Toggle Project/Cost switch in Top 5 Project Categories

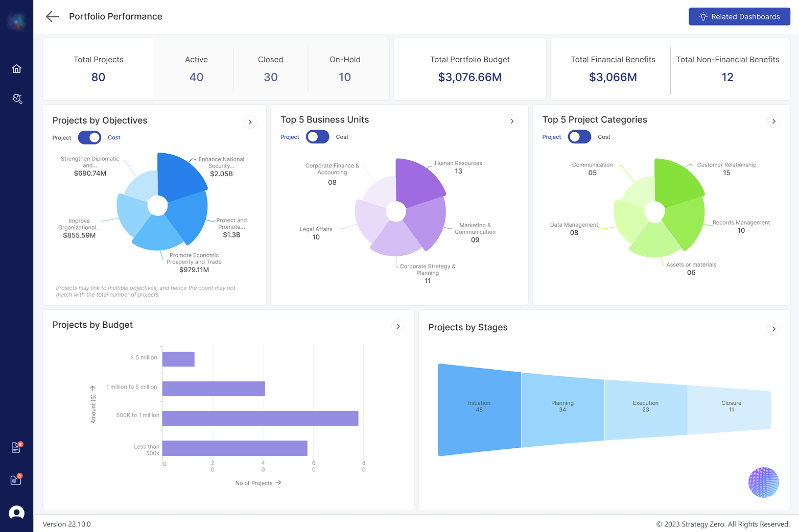click(579, 137)
